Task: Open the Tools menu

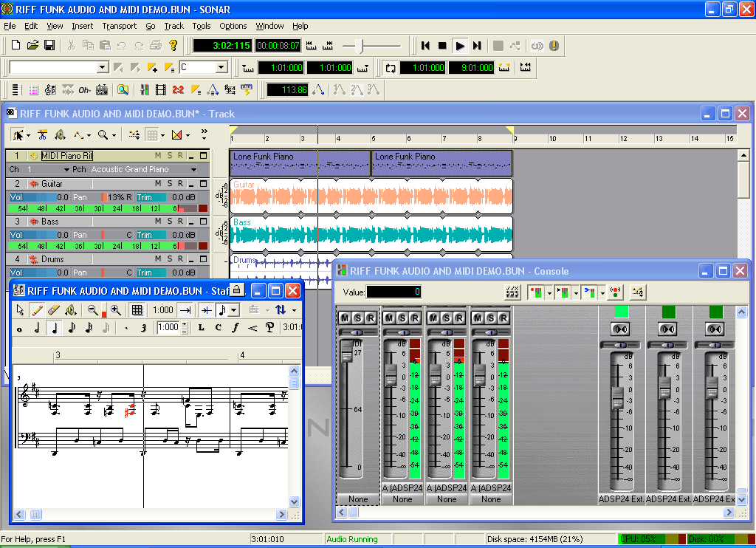Action: (202, 26)
